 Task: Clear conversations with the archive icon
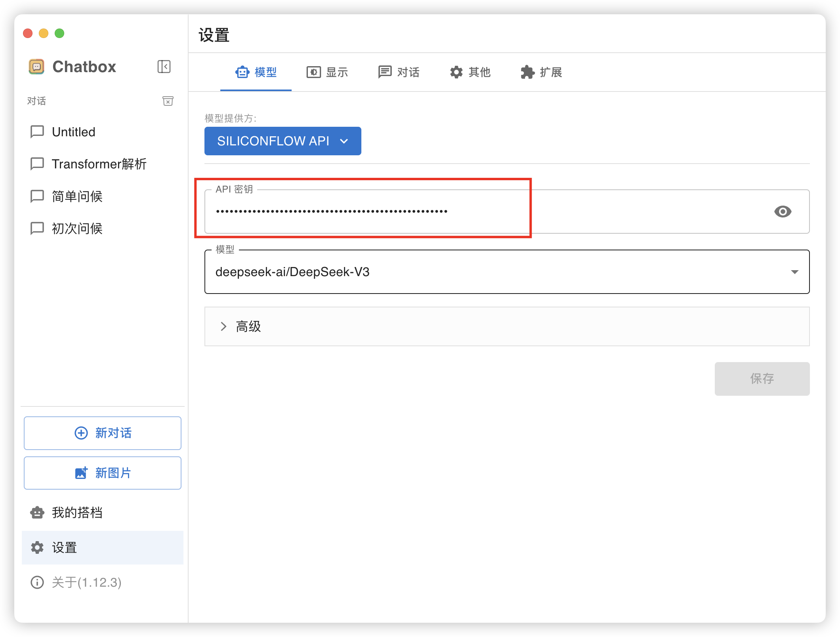coord(168,101)
